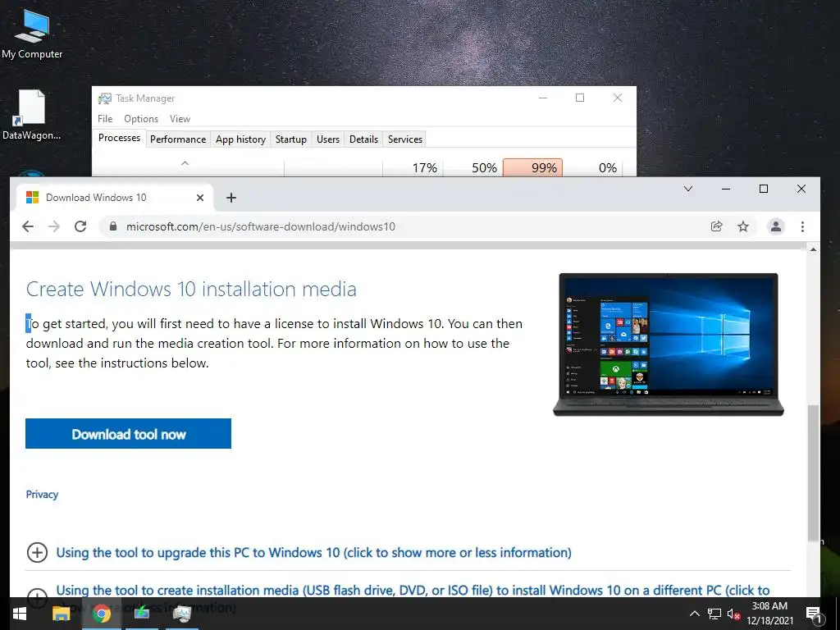The height and width of the screenshot is (630, 840).
Task: Click the taskbar clock showing 3:08 AM
Action: point(769,614)
